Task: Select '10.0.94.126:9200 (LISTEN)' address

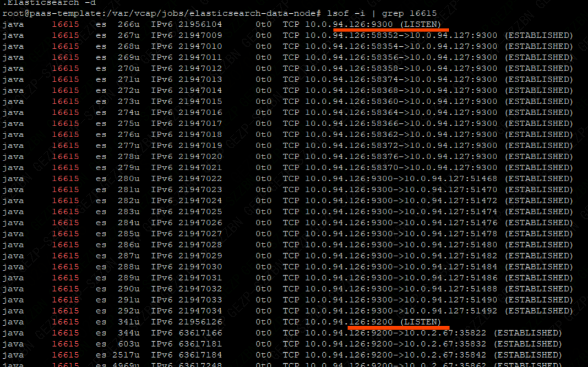Action: click(x=373, y=322)
